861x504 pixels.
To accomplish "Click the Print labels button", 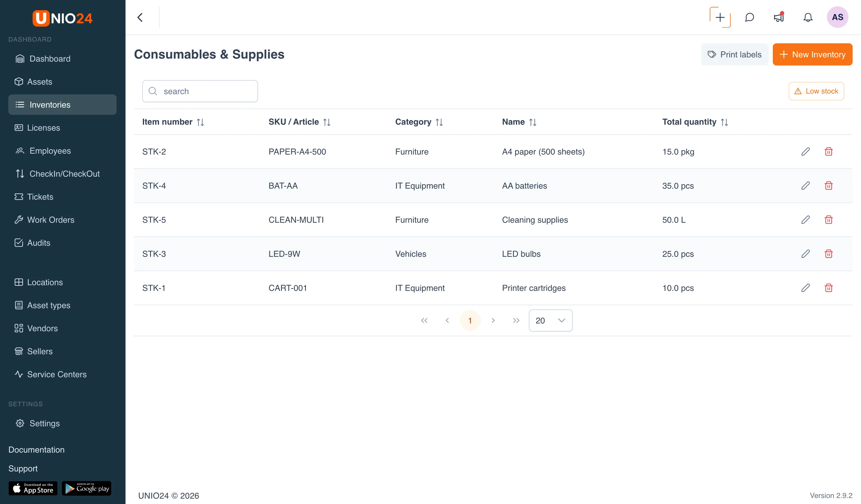I will click(x=735, y=54).
